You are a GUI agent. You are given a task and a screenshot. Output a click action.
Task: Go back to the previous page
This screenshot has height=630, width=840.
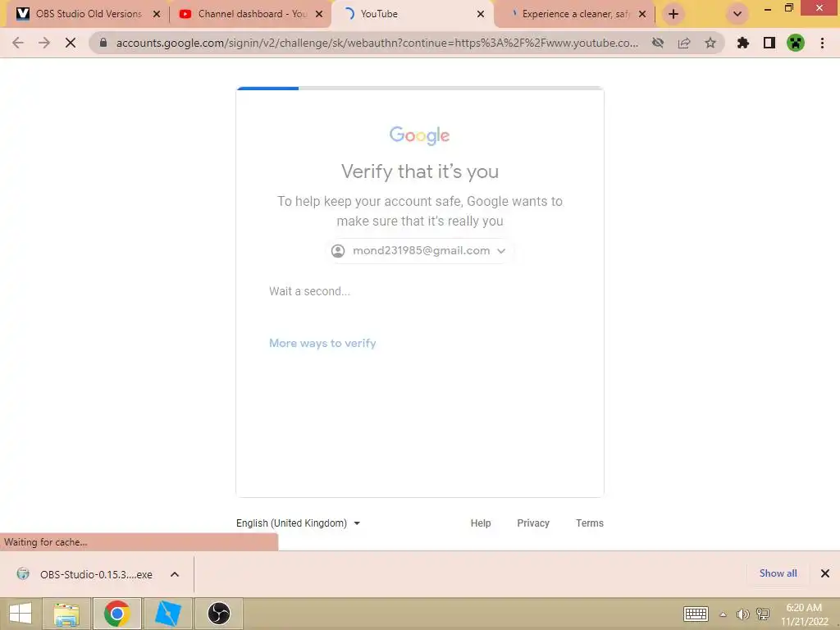click(x=18, y=43)
